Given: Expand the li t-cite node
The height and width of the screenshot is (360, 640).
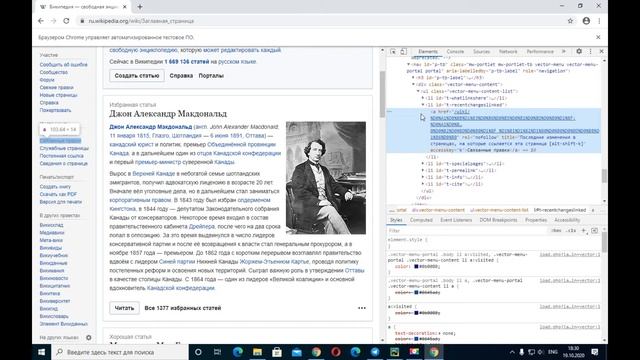Looking at the screenshot, I should click(x=423, y=184).
